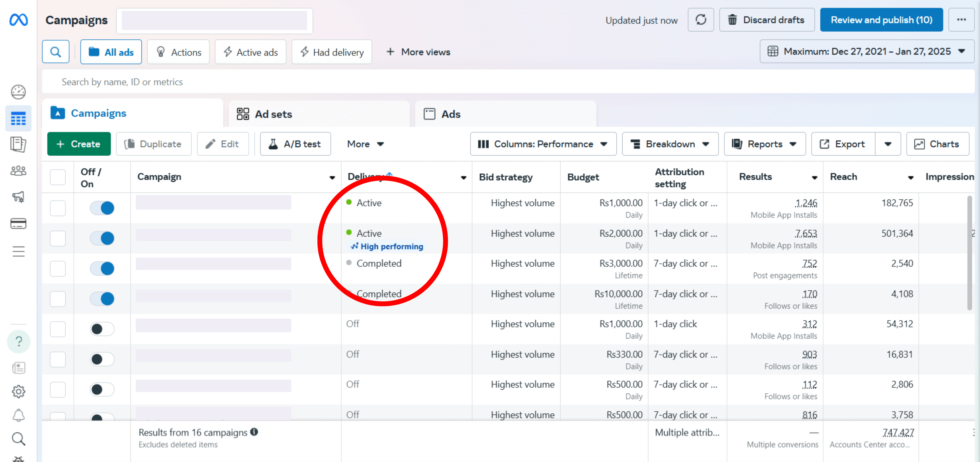This screenshot has width=980, height=462.
Task: Open Settings gear icon in sidebar
Action: coord(18,391)
